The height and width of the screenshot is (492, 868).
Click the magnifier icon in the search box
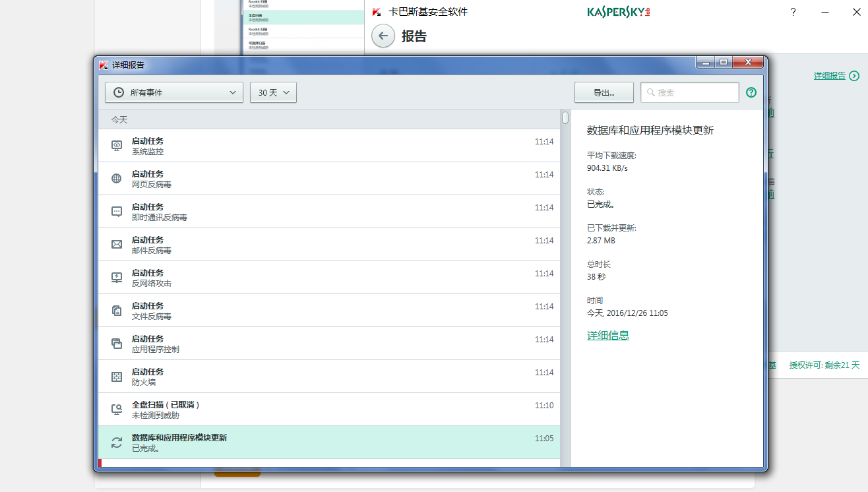(x=651, y=92)
